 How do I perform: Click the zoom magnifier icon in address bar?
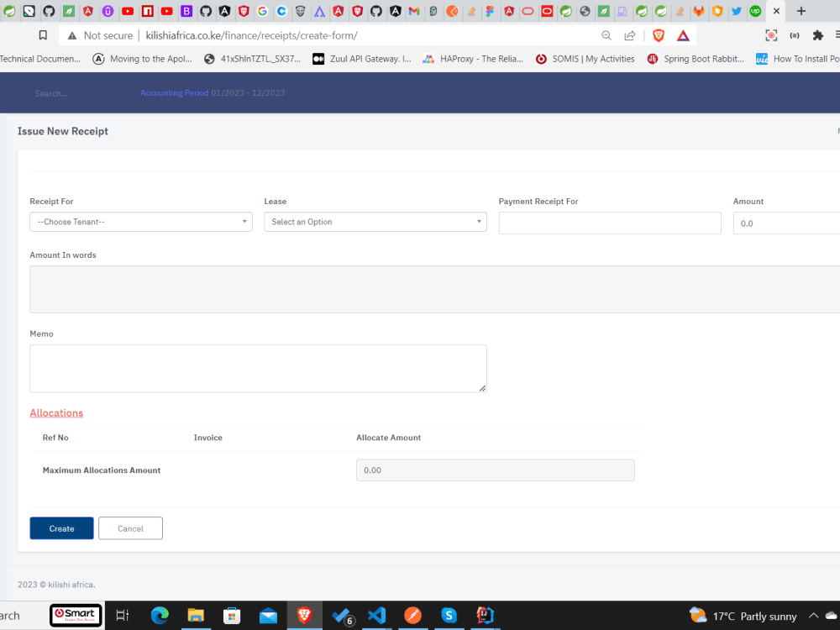click(x=606, y=35)
